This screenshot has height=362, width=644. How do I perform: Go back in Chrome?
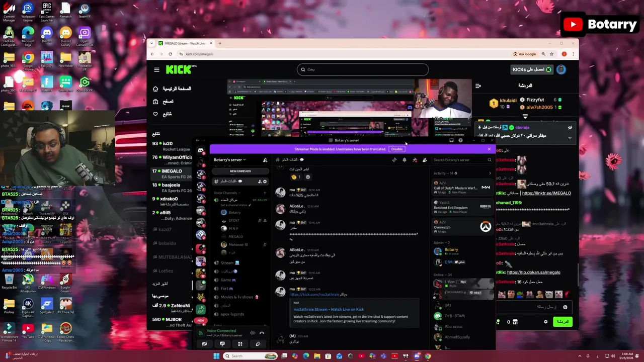point(152,54)
